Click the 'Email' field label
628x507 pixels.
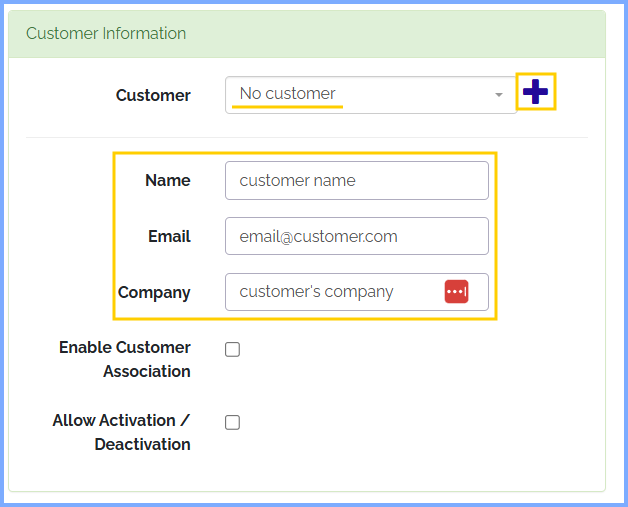[x=168, y=237]
